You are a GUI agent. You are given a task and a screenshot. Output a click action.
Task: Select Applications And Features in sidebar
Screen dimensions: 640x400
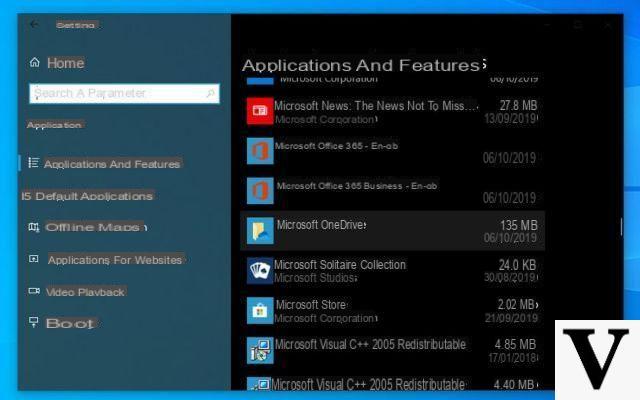click(112, 164)
